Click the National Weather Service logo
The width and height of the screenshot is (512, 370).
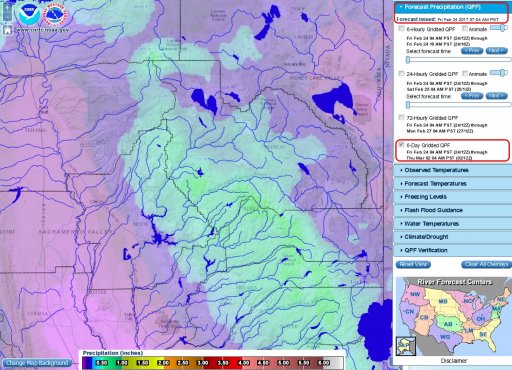coord(56,15)
